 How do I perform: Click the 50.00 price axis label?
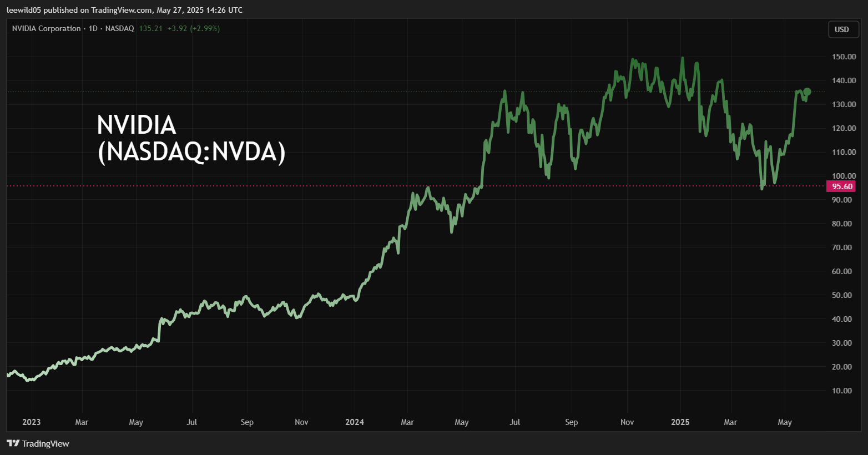[x=842, y=295]
